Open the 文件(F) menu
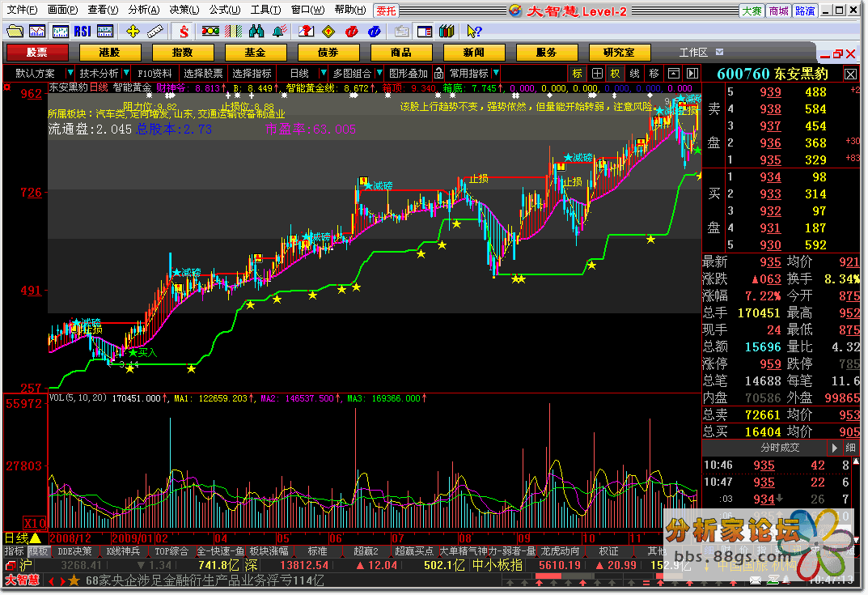 click(x=22, y=10)
